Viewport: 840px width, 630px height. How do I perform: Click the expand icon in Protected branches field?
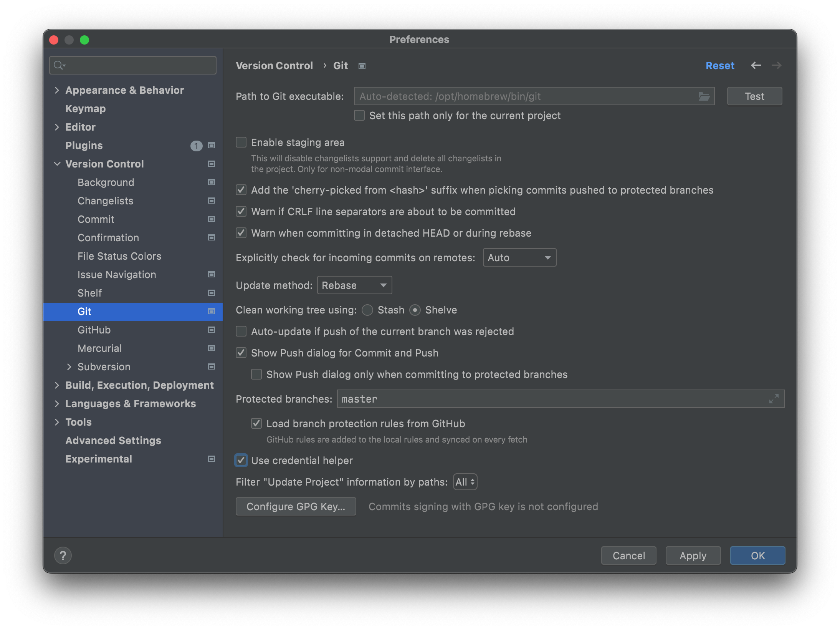pos(774,399)
